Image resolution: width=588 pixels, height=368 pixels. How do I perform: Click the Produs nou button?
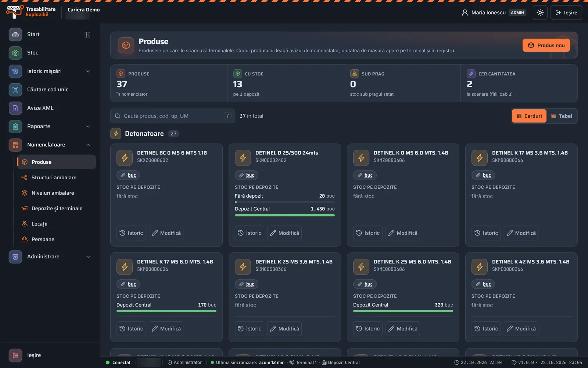(546, 45)
